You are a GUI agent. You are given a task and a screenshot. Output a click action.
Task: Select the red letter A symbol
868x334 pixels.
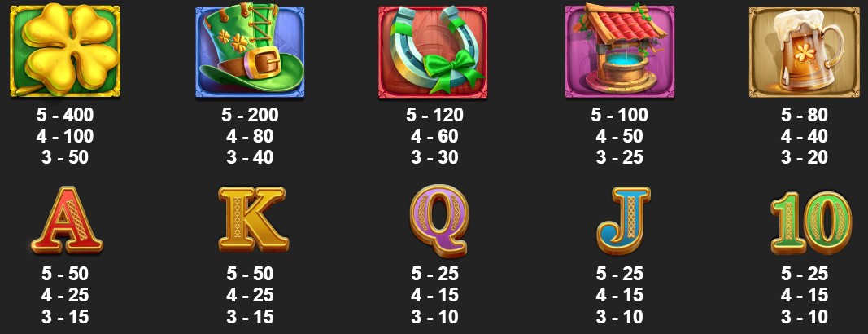(67, 220)
